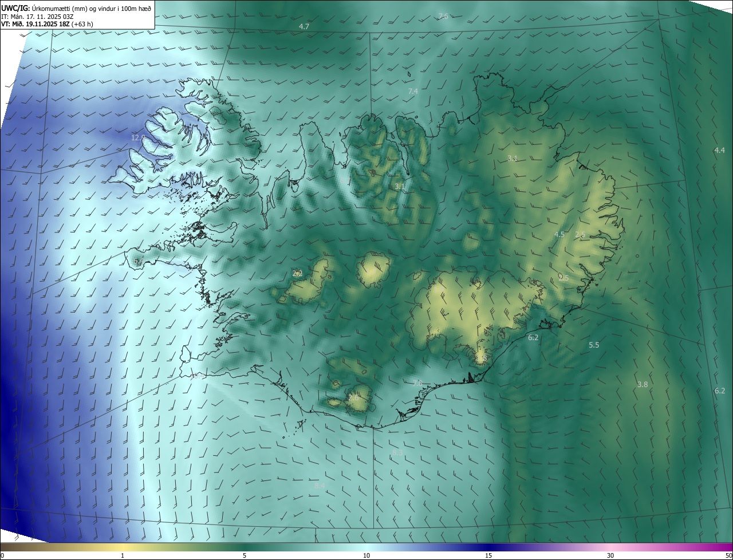The height and width of the screenshot is (560, 733).
Task: Click the 12.9 value label near Westfjords
Action: tap(138, 138)
